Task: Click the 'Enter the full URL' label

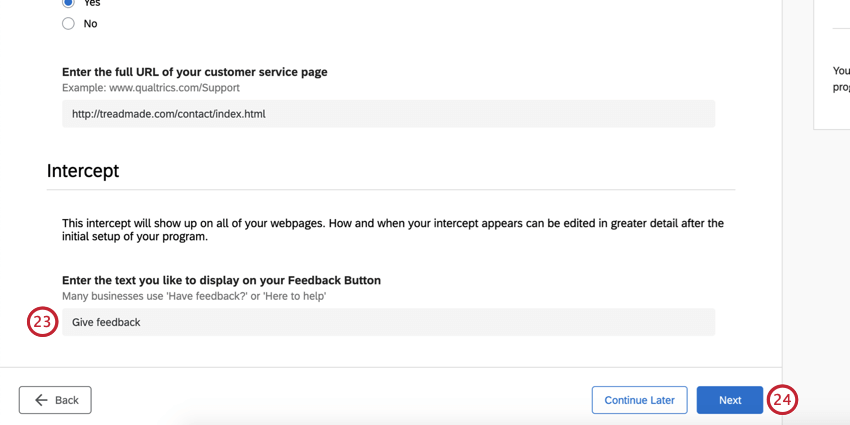Action: pyautogui.click(x=195, y=72)
